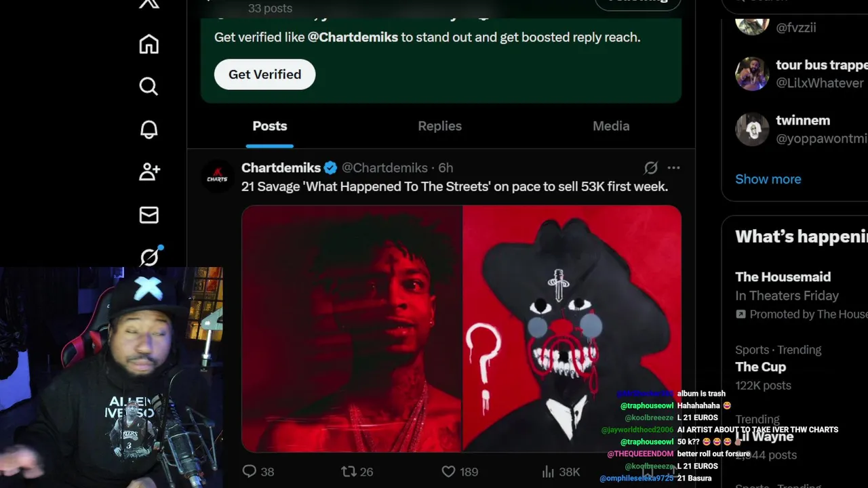Open the masked figure artwork image
This screenshot has width=868, height=488.
pos(572,329)
